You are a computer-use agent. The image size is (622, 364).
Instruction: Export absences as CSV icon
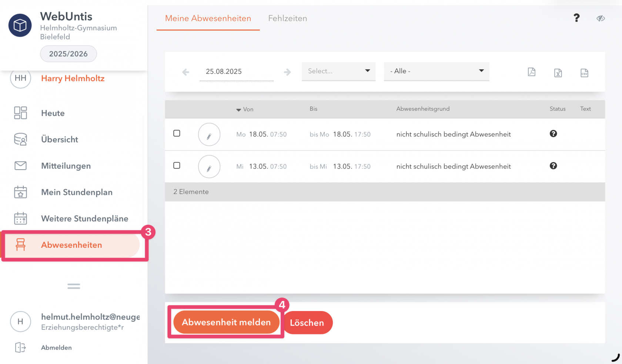pyautogui.click(x=584, y=73)
